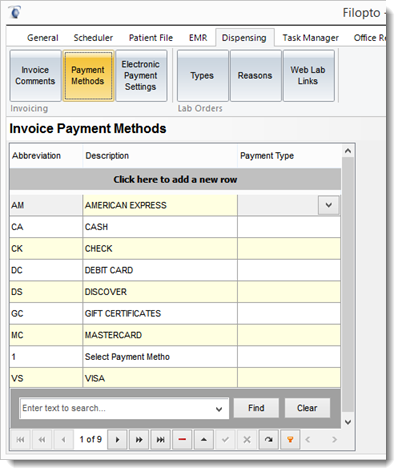Select the 'Select Payment Metho' cell

[x=160, y=357]
